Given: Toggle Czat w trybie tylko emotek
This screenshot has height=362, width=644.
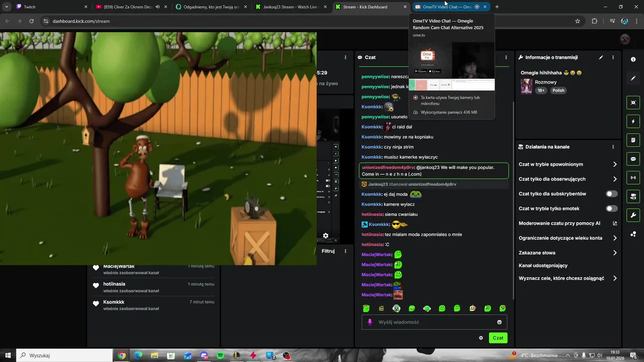Looking at the screenshot, I should (x=612, y=209).
